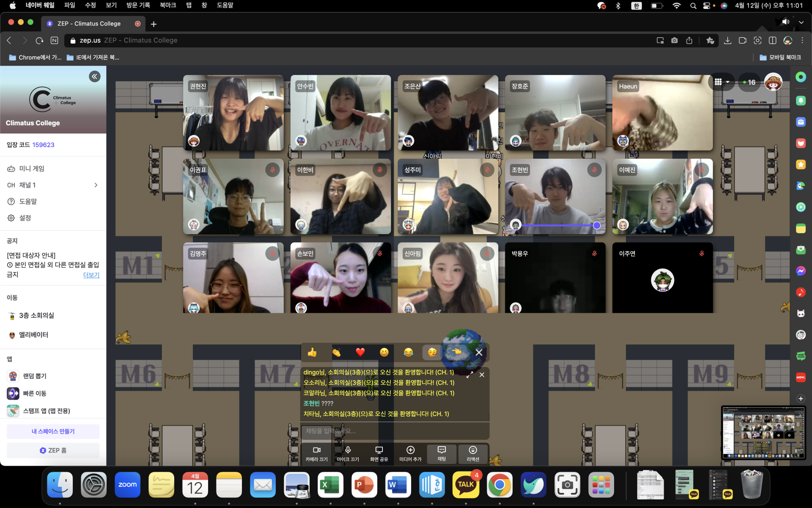Launch 빠른 이동 app

click(x=53, y=393)
